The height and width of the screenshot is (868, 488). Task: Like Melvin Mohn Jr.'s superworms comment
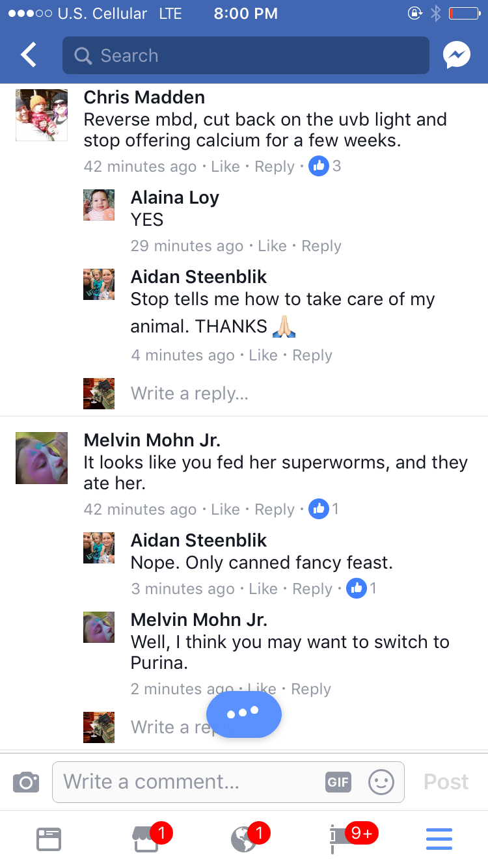[225, 509]
